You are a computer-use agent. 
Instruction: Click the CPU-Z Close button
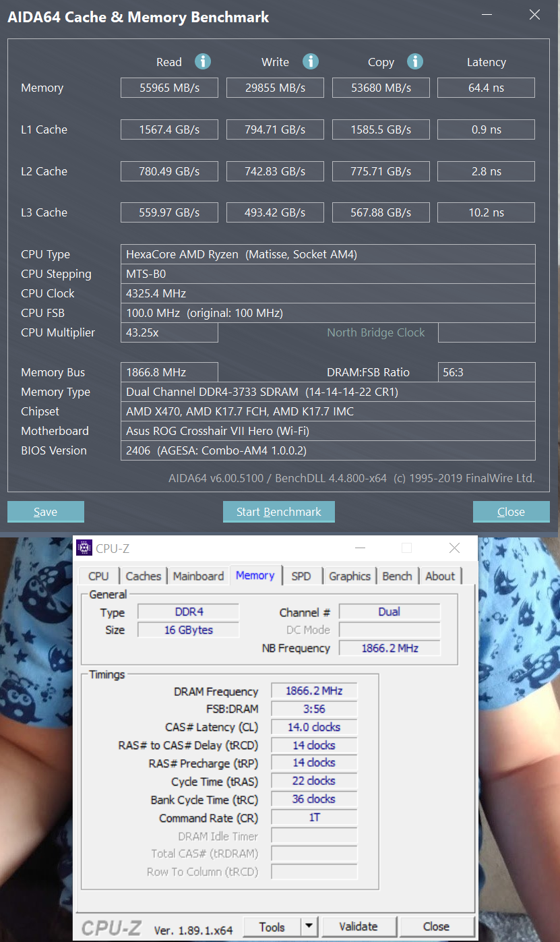[x=436, y=926]
